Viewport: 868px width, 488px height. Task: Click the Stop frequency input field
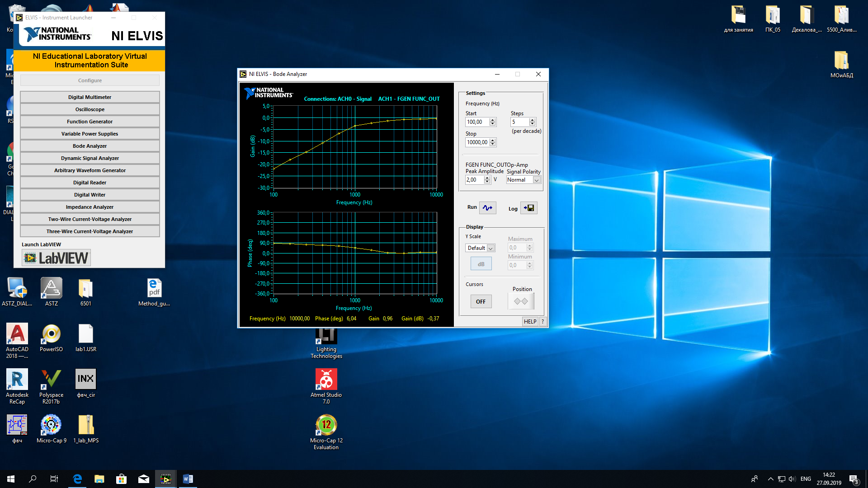click(477, 142)
